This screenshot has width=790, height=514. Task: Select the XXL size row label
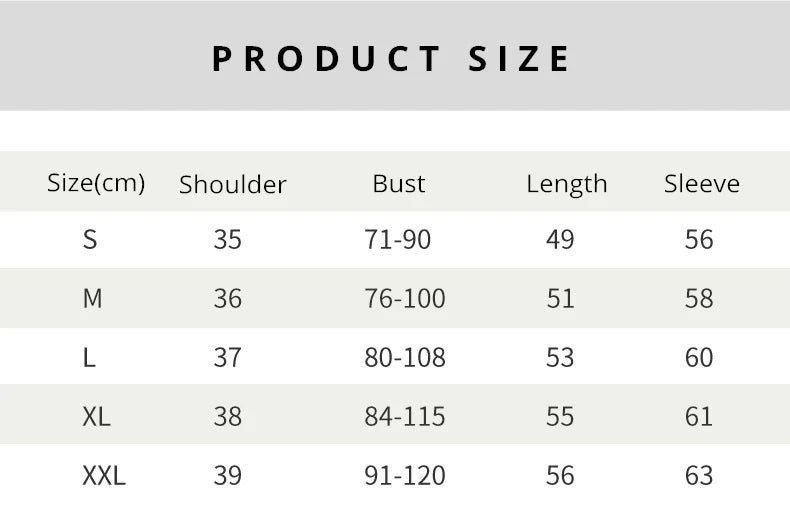(x=104, y=475)
